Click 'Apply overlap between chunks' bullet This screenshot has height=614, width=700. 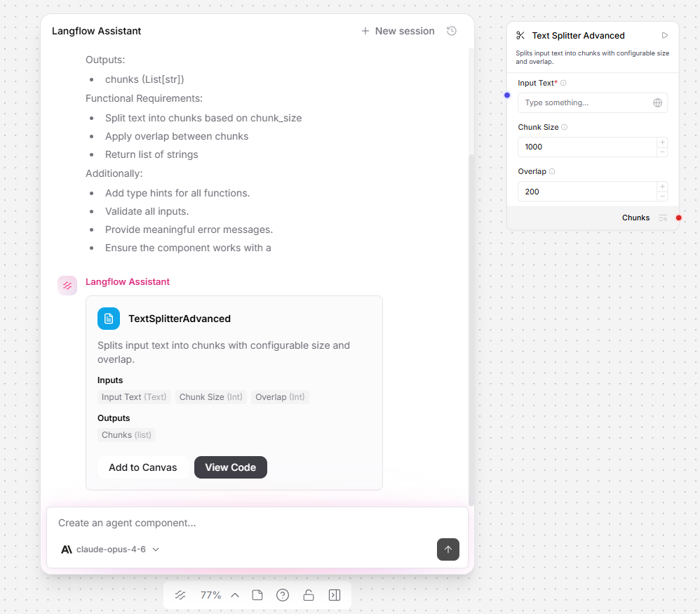point(177,136)
